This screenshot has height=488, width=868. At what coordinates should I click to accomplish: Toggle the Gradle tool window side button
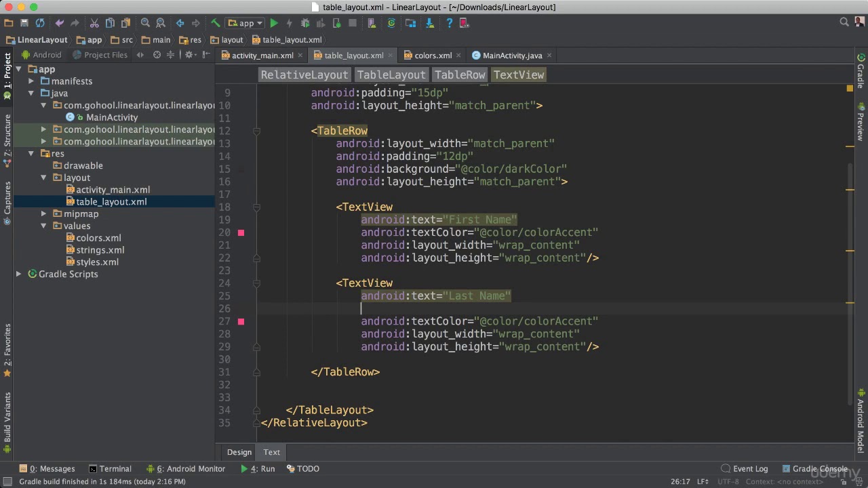click(x=861, y=70)
